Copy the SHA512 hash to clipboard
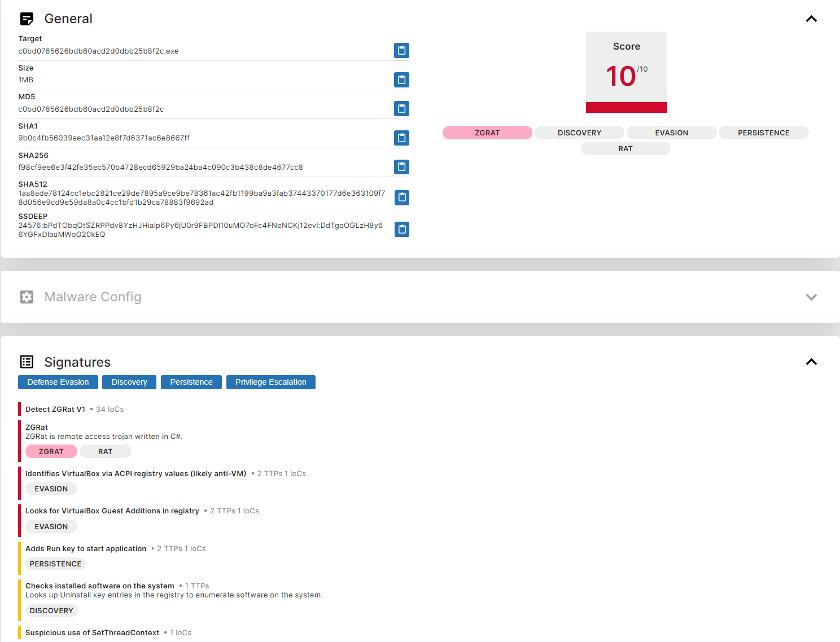The height and width of the screenshot is (642, 840). pyautogui.click(x=401, y=197)
